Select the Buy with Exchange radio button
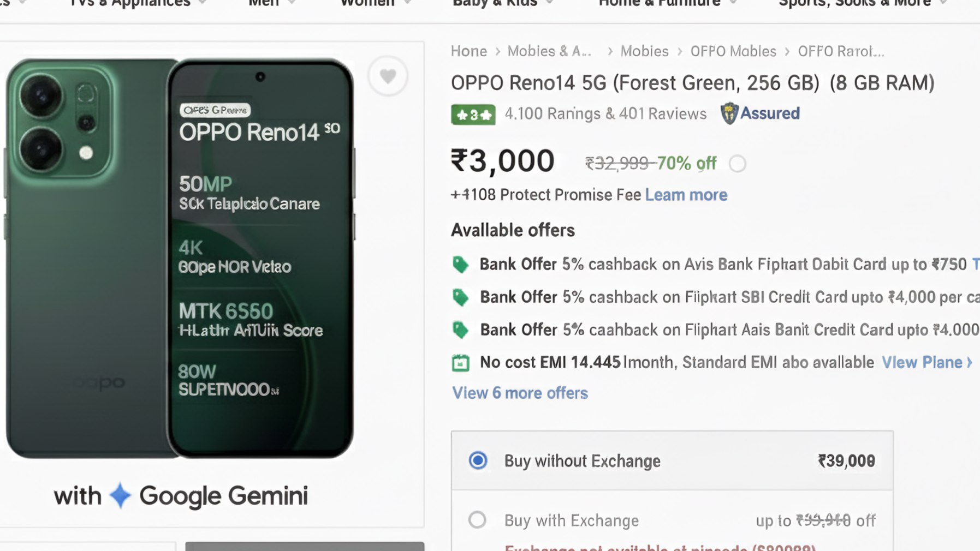 coord(477,519)
